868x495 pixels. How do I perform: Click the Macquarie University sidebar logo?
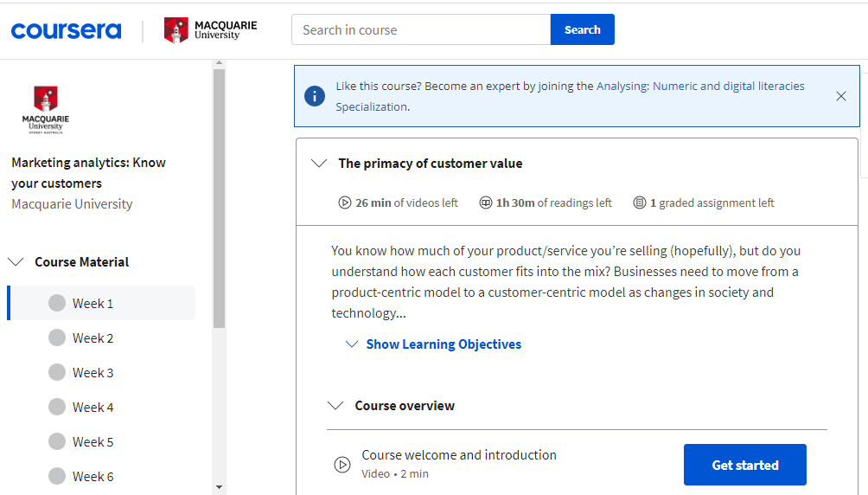pos(45,109)
